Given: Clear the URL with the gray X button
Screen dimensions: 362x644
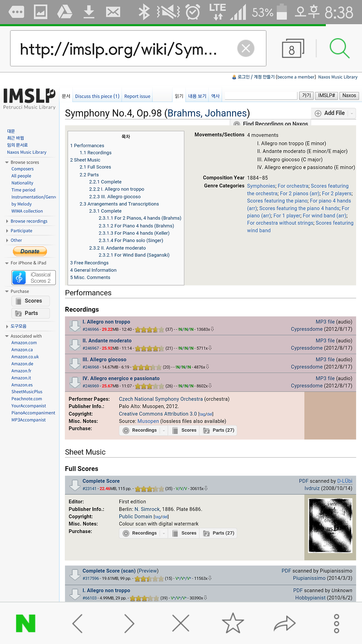Looking at the screenshot, I should coord(246,48).
